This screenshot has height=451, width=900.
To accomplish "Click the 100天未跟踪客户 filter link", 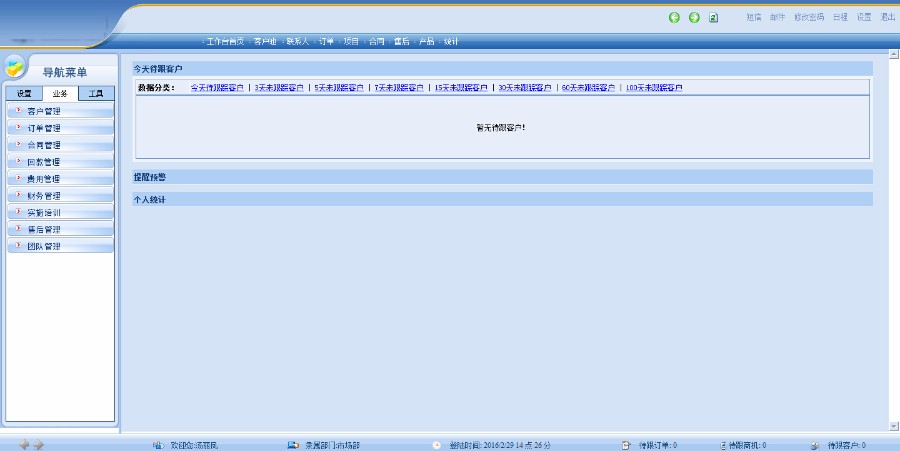I will pyautogui.click(x=654, y=88).
